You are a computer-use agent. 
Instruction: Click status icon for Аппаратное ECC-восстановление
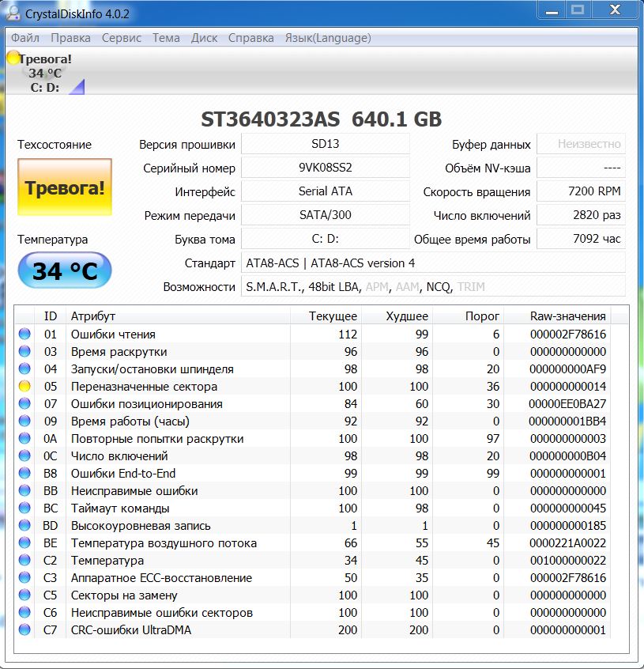[24, 577]
